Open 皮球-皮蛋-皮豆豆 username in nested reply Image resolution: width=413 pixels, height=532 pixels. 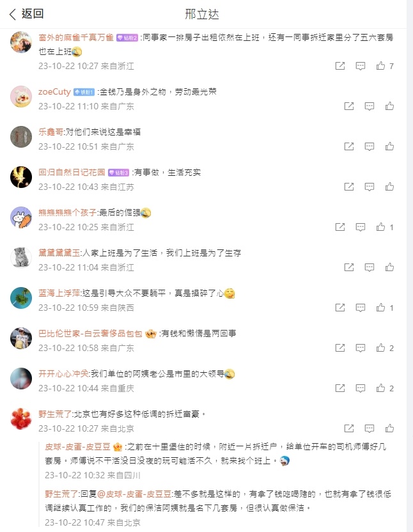(x=77, y=447)
